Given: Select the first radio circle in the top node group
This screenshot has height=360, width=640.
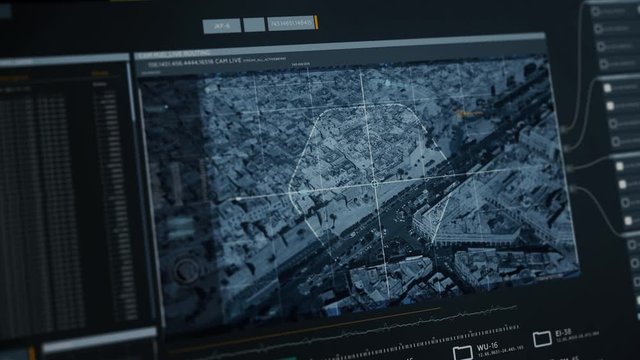Looking at the screenshot, I should [596, 11].
